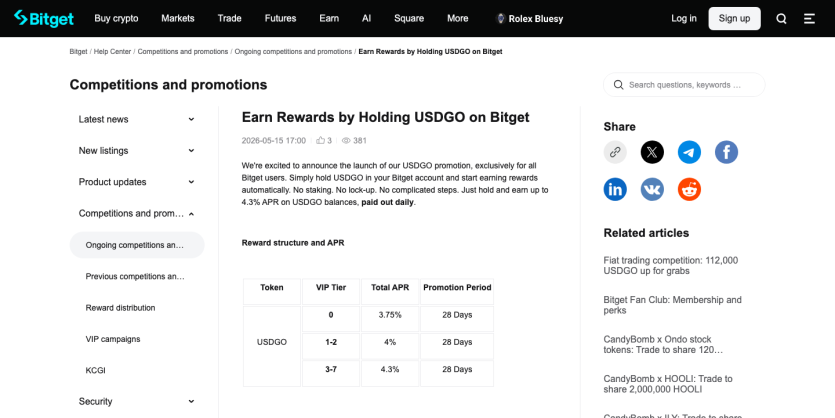Open Square menu item
Viewport: 835px width, 418px height.
(409, 19)
